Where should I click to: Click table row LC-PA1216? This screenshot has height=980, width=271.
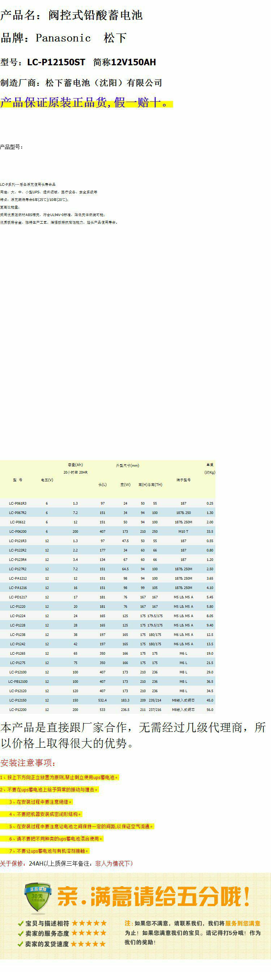pyautogui.click(x=107, y=588)
